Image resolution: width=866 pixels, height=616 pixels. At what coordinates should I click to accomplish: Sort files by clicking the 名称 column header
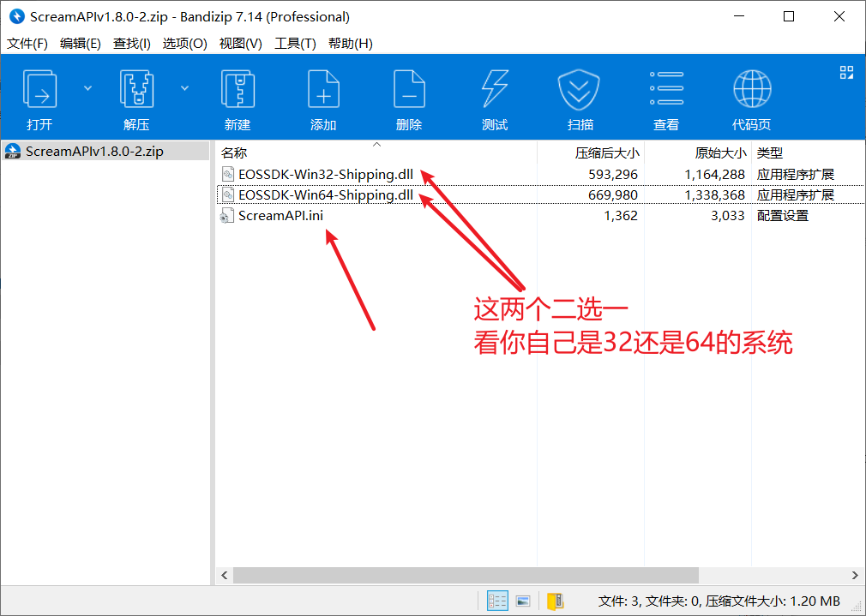click(232, 153)
